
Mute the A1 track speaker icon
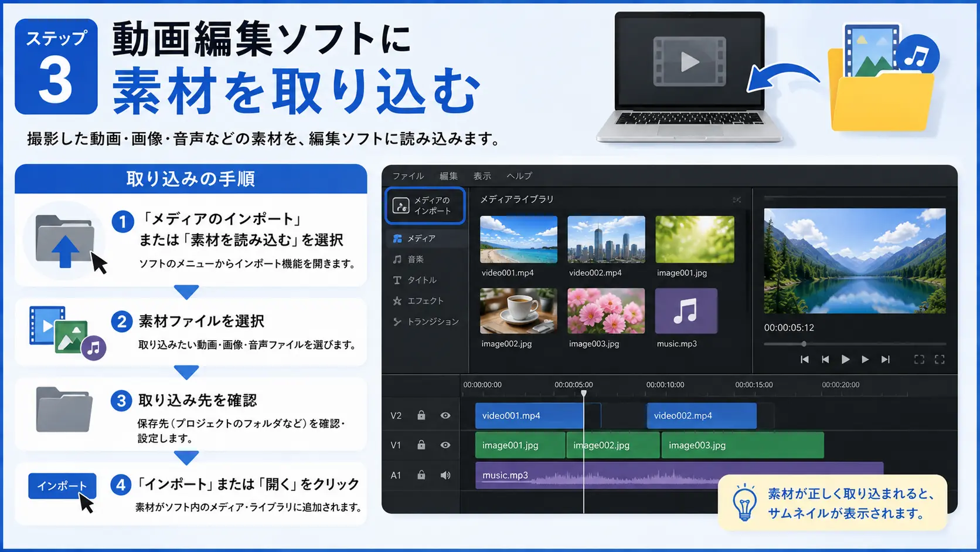click(445, 475)
